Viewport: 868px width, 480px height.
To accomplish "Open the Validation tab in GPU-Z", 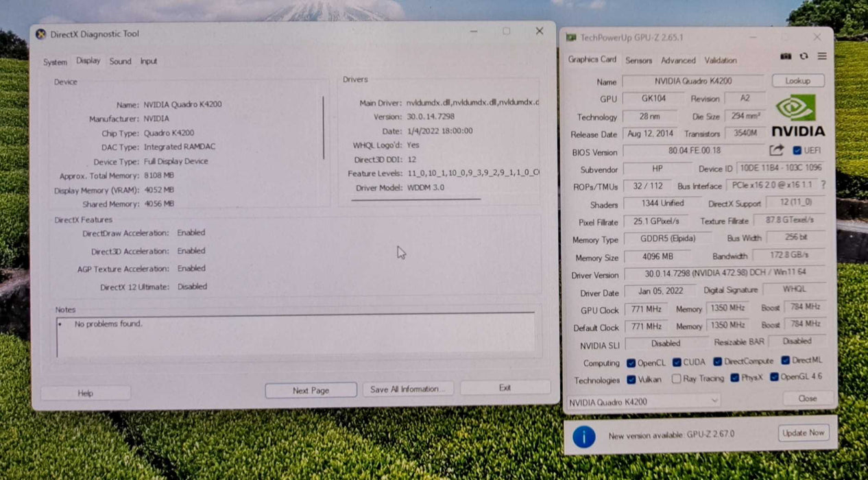I will (x=721, y=60).
